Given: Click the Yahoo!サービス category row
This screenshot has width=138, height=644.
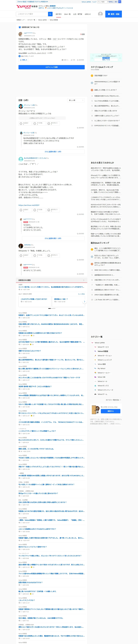Looking at the screenshot, I should [103, 347].
